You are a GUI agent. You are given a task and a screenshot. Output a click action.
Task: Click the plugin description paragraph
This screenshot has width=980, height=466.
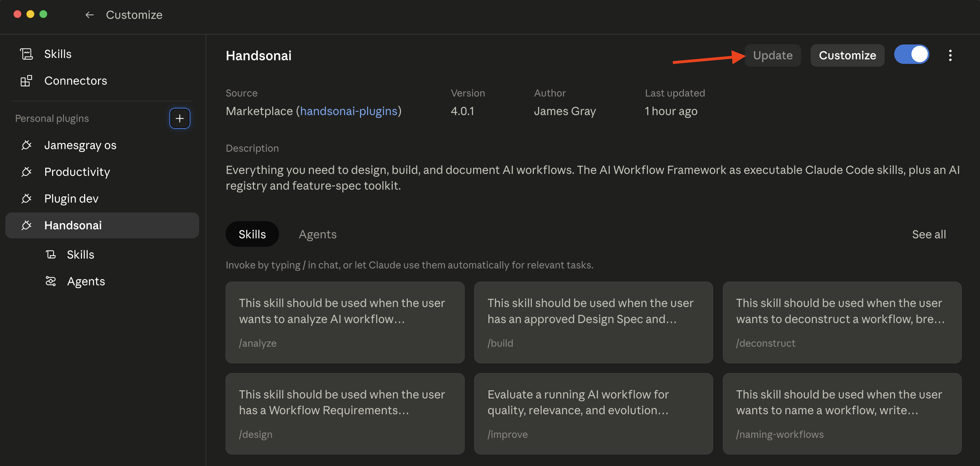(593, 178)
